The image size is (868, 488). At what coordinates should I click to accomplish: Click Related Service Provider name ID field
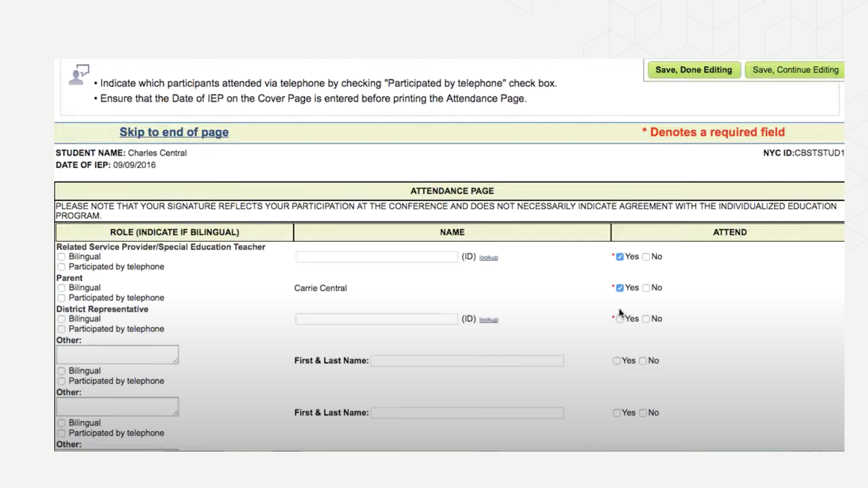pyautogui.click(x=376, y=257)
